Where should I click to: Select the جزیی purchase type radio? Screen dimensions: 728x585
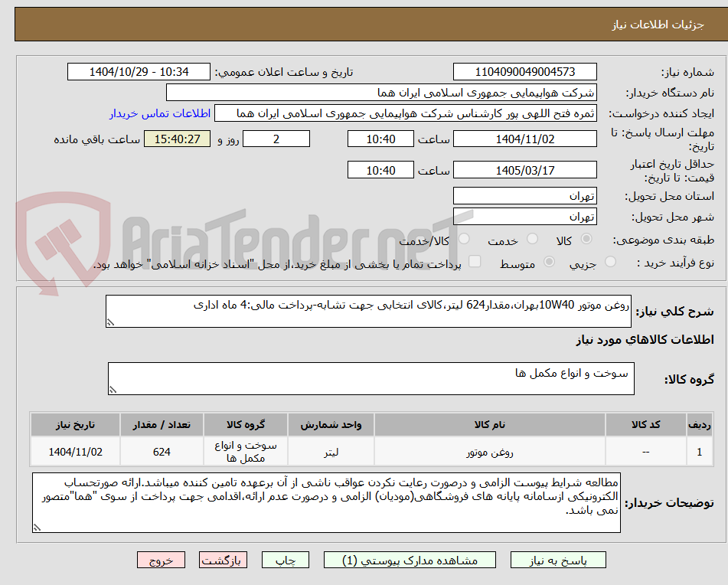610,262
